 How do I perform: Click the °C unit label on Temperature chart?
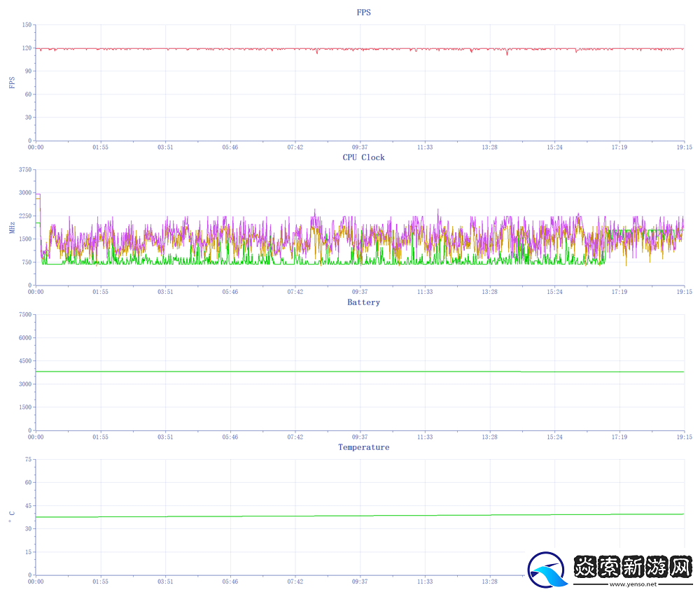11,517
